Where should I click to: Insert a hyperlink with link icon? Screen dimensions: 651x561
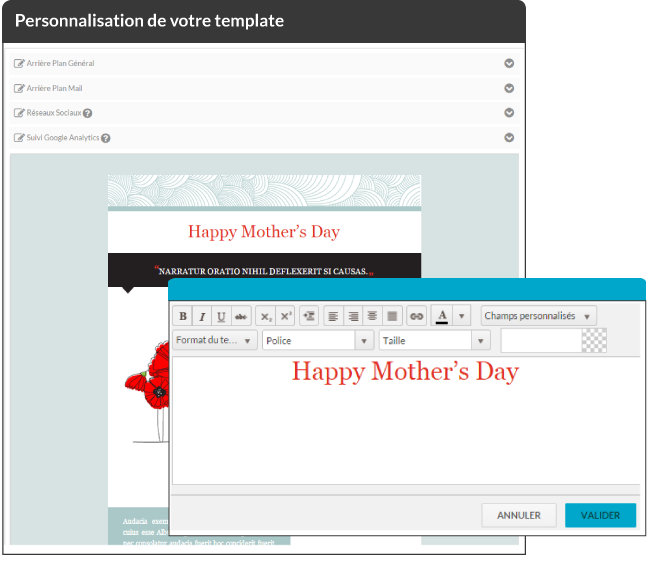(416, 316)
